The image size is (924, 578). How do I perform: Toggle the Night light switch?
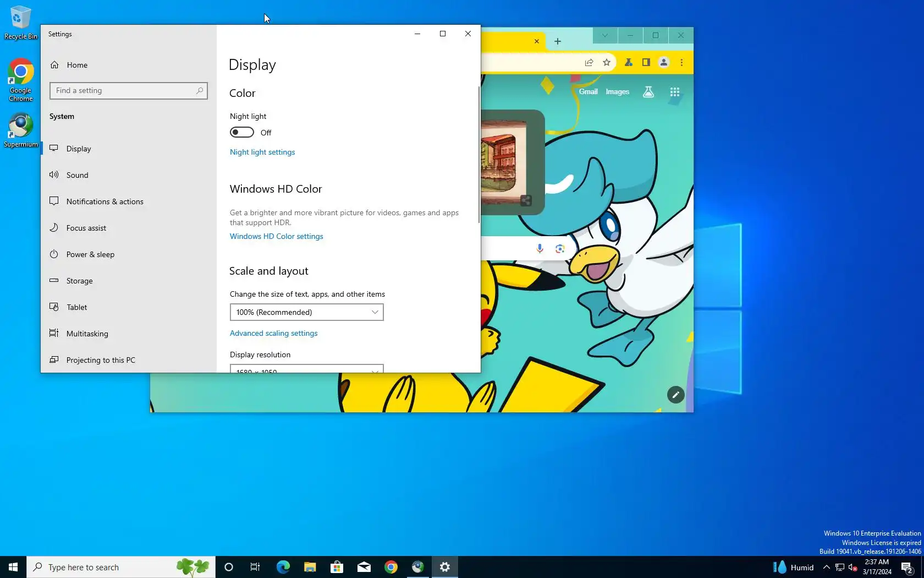(x=242, y=132)
